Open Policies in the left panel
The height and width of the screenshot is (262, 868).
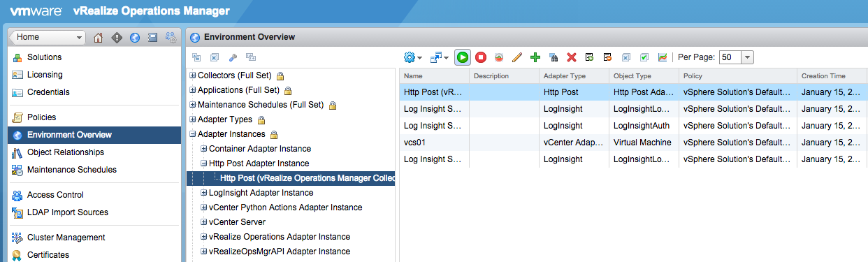(x=41, y=117)
